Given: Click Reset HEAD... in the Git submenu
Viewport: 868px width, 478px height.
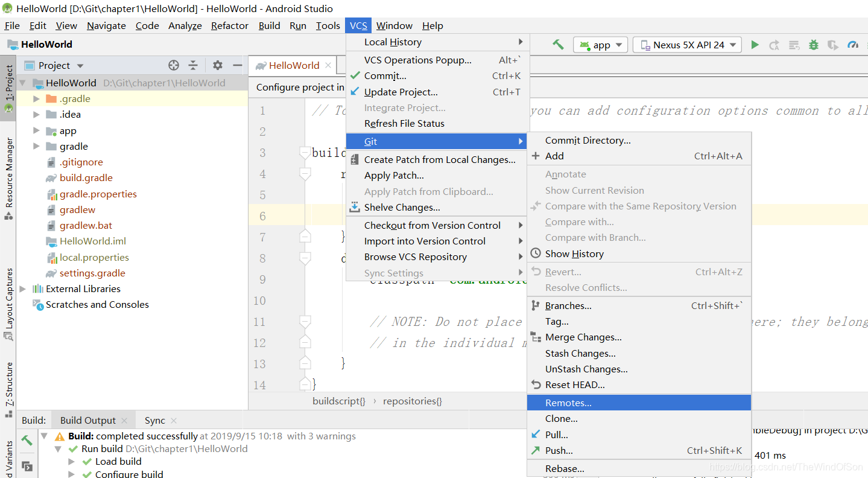Looking at the screenshot, I should point(639,385).
